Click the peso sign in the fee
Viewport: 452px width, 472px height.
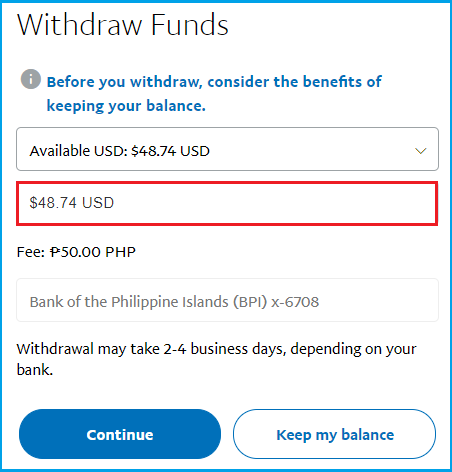(55, 252)
